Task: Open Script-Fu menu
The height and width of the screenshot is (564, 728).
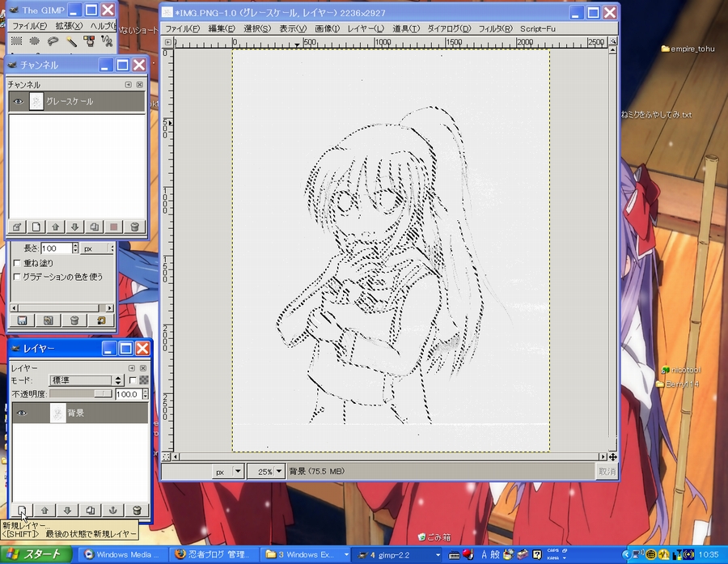Action: tap(538, 29)
